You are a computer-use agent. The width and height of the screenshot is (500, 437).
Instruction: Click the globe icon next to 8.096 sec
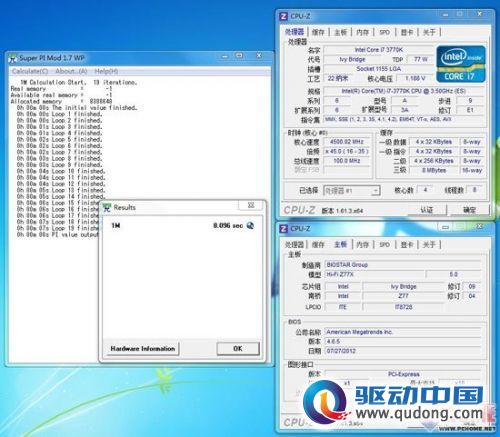[x=250, y=226]
